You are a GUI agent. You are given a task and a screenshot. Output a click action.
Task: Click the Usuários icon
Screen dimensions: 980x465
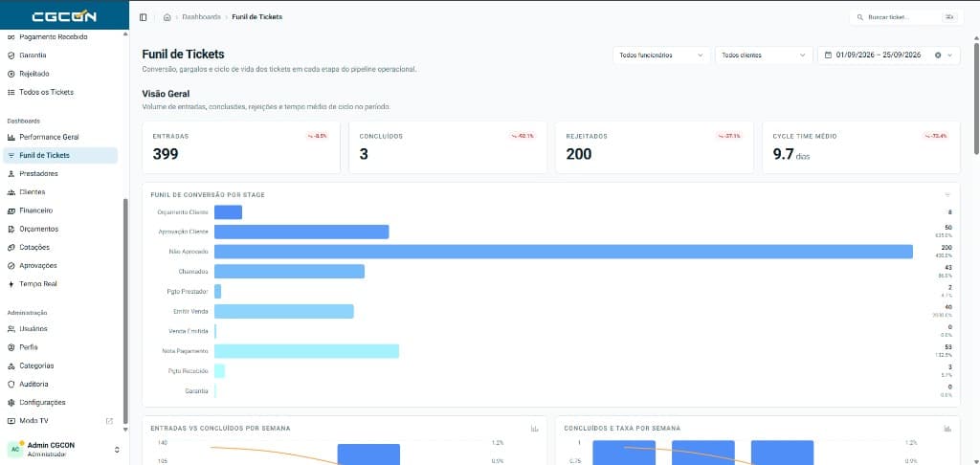tap(11, 329)
